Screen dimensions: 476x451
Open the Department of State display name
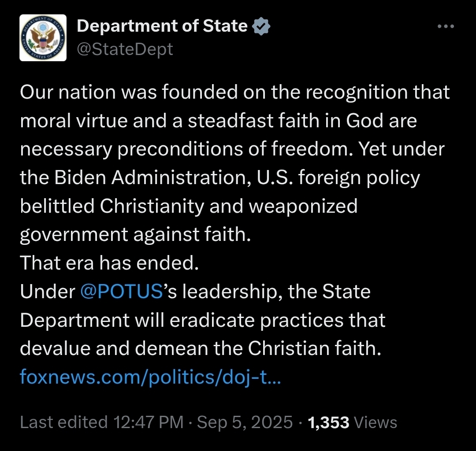pyautogui.click(x=162, y=26)
